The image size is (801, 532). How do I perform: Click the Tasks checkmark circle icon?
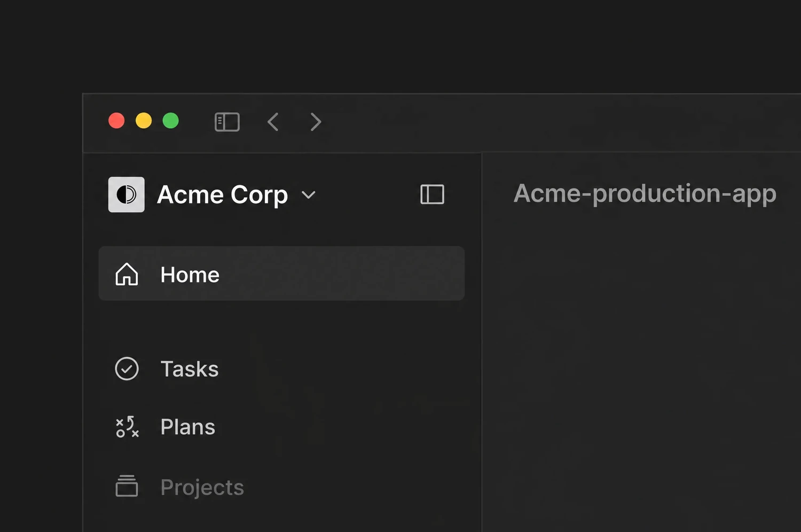pos(127,369)
